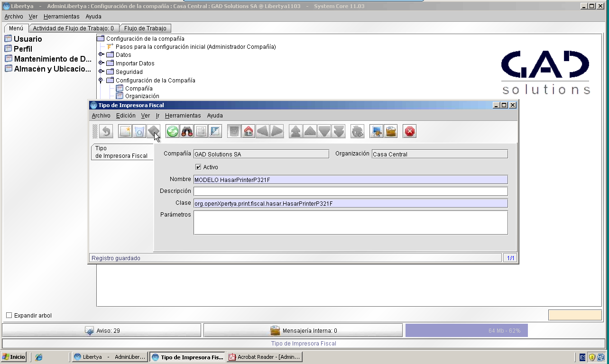609x364 pixels.
Task: Click the memory usage progress bar
Action: pos(466,330)
